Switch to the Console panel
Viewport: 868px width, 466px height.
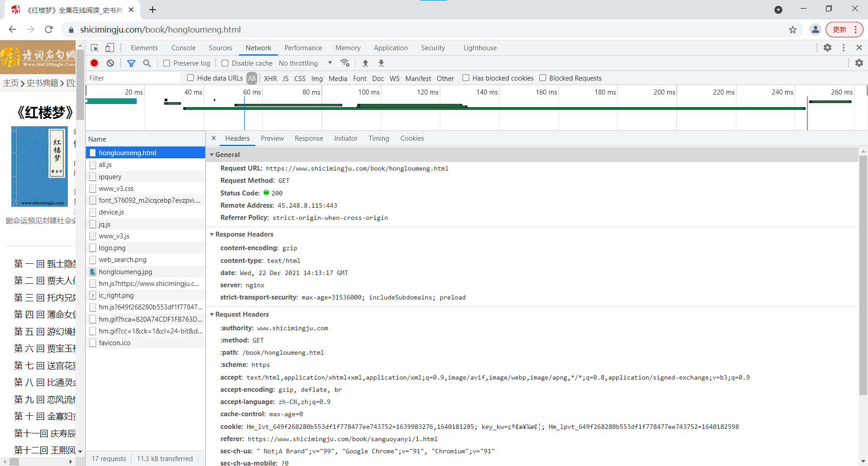[x=184, y=48]
